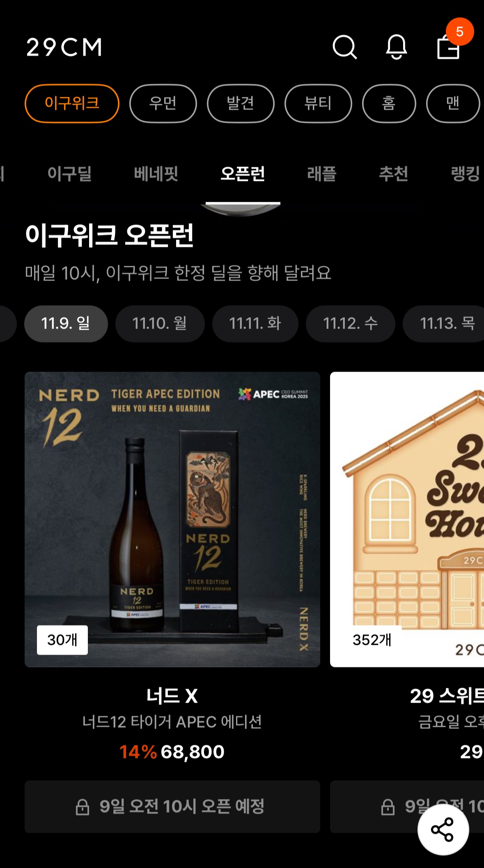This screenshot has width=484, height=868.
Task: Select the 우먼 category chip
Action: (x=163, y=103)
